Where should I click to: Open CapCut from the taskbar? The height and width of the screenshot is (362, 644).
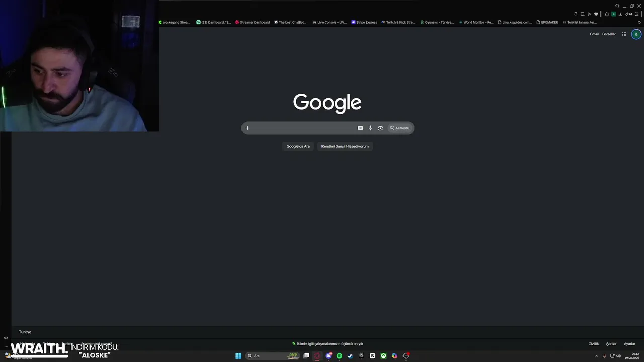pos(372,356)
